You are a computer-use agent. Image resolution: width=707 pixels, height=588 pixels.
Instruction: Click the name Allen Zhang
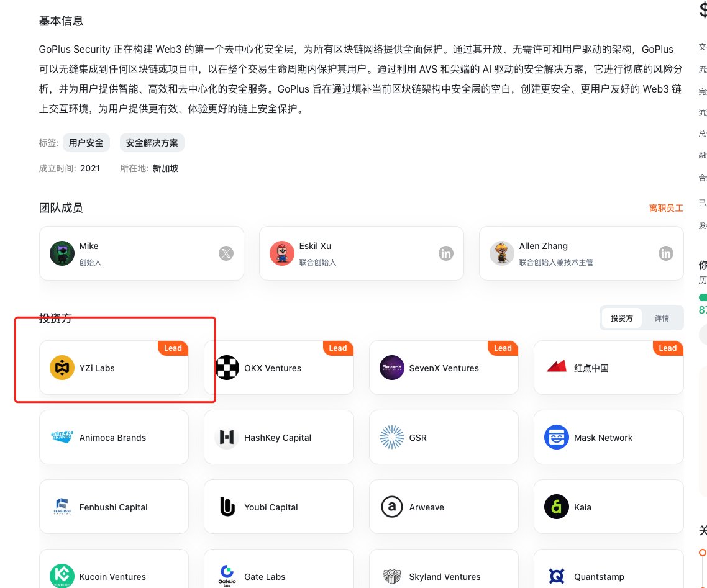click(x=544, y=246)
